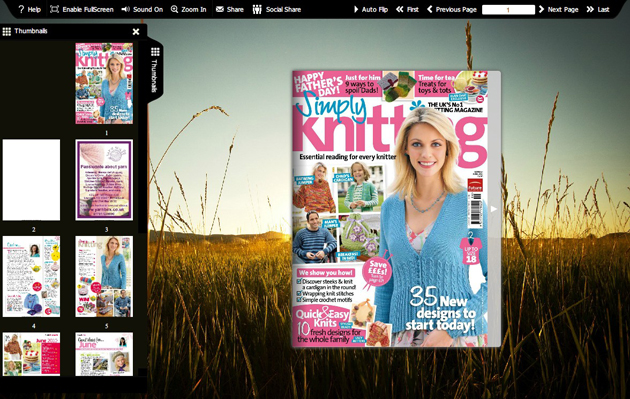Toggle the Sound On speaker button

coord(126,9)
